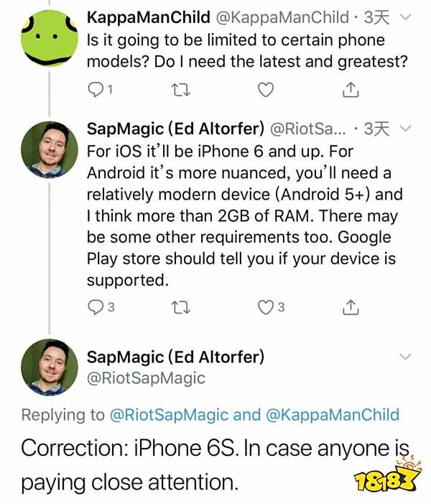
Task: Follow the @KappaManChild mention in Replying to
Action: point(333,415)
